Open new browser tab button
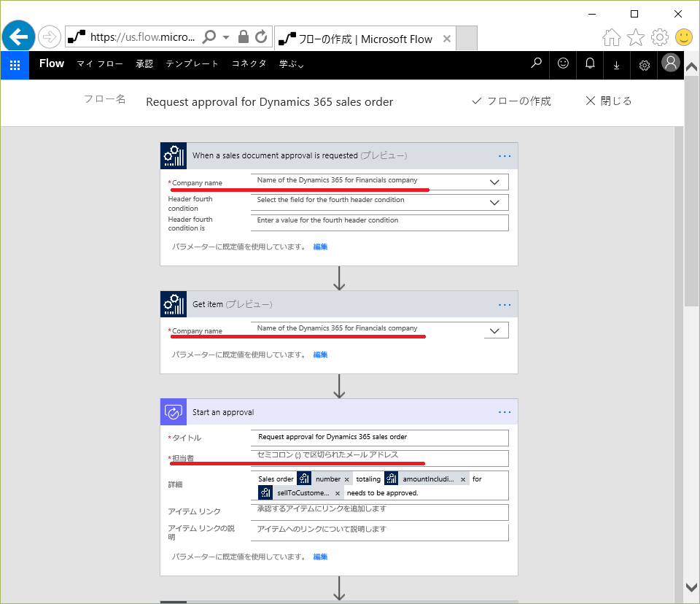Image resolution: width=700 pixels, height=604 pixels. tap(467, 38)
